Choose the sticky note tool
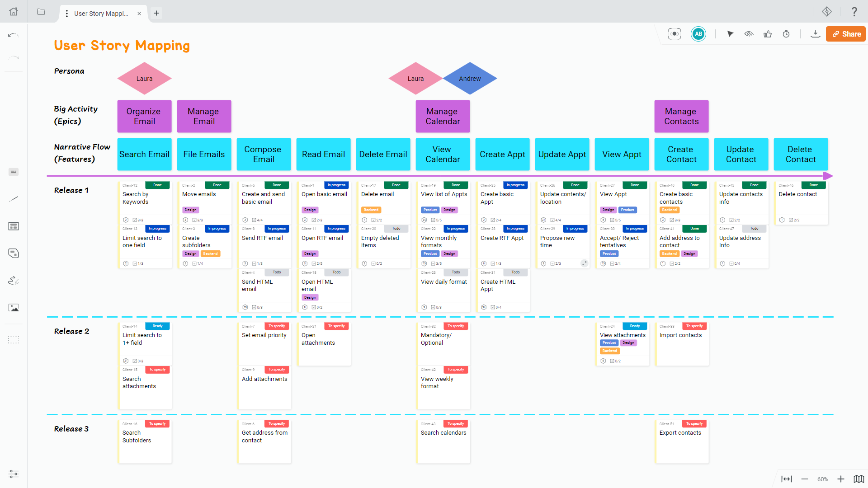This screenshot has width=868, height=488. [x=14, y=253]
